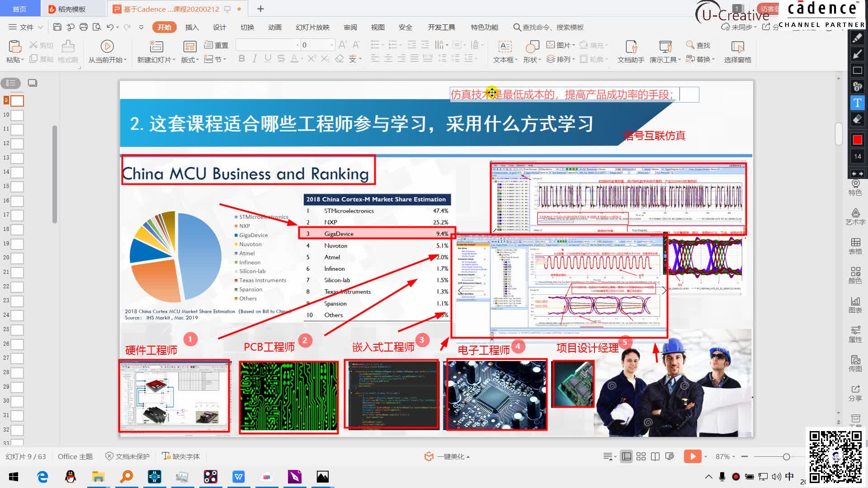Click the Text Box (文本框) icon
Image resolution: width=868 pixels, height=488 pixels.
click(x=505, y=47)
